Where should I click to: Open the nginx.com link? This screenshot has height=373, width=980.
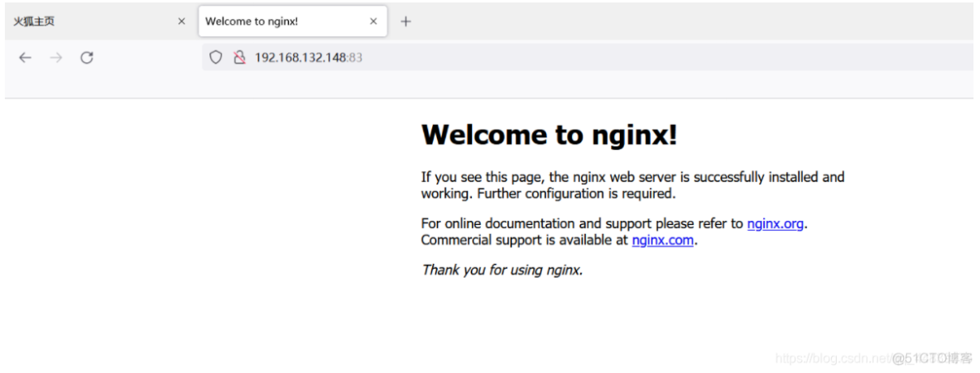pyautogui.click(x=662, y=240)
